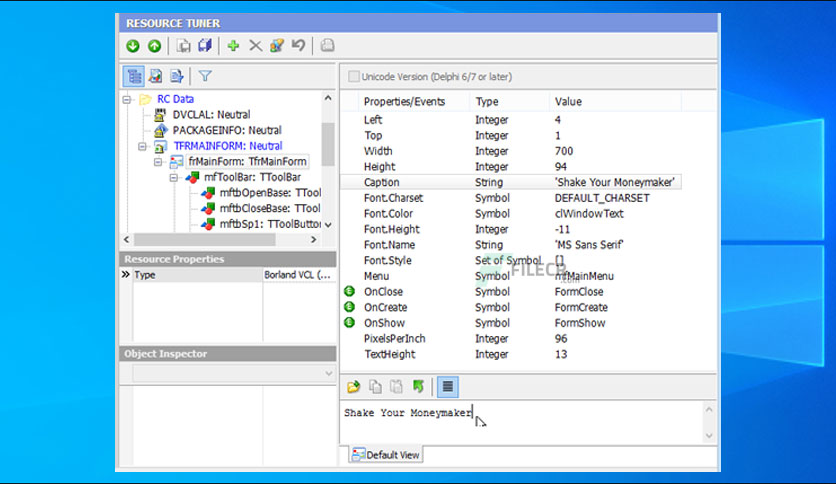This screenshot has height=484, width=836.
Task: Toggle the word-wrap lines icon
Action: click(x=448, y=387)
